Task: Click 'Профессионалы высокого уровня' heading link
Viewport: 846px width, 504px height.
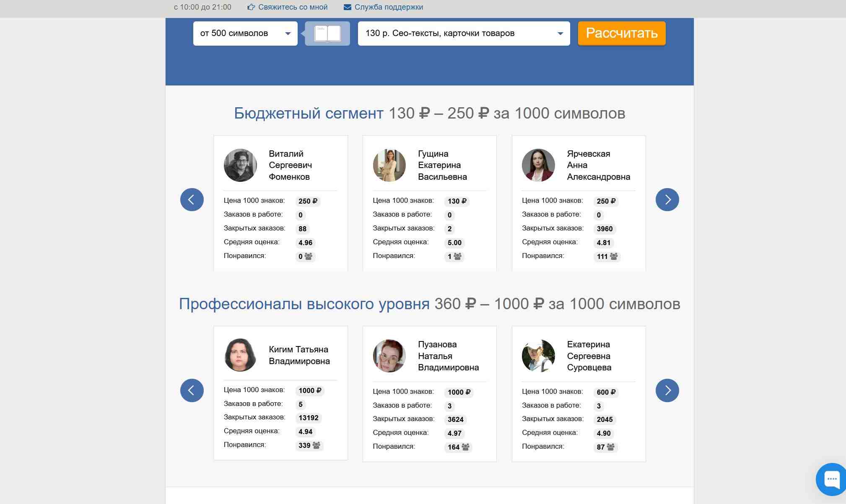Action: tap(304, 304)
